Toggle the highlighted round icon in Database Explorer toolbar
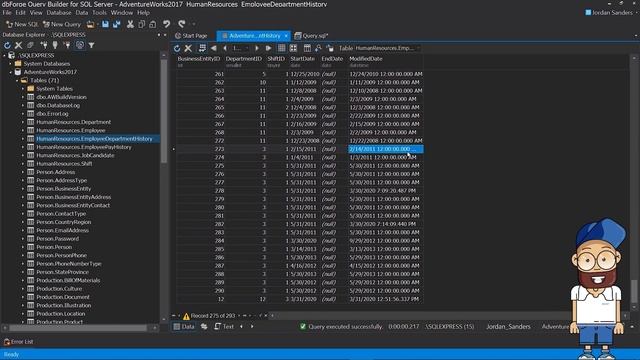Image resolution: width=640 pixels, height=360 pixels. click(80, 45)
